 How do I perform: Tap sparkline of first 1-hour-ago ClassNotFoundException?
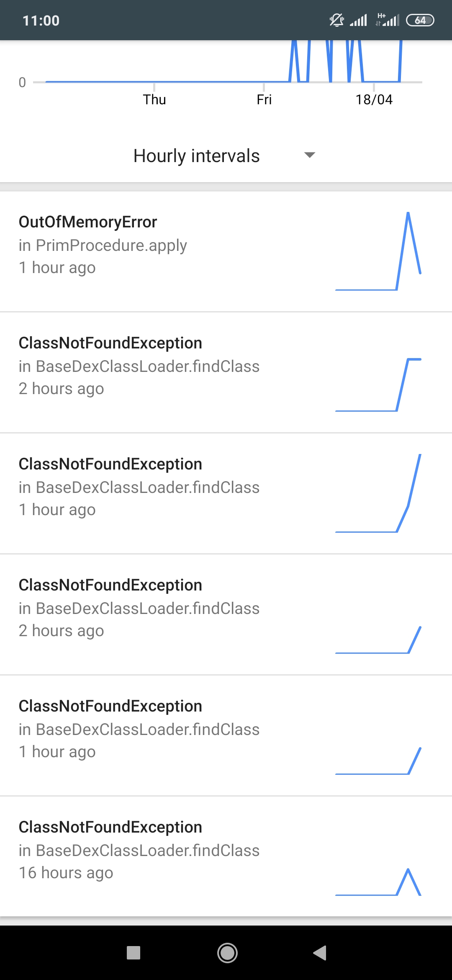[378, 493]
